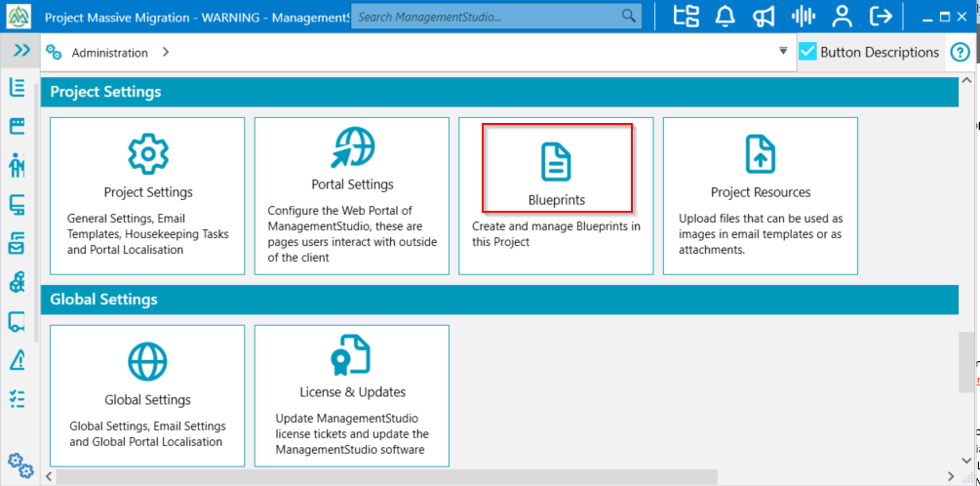Open the list view sidebar icon

click(18, 88)
